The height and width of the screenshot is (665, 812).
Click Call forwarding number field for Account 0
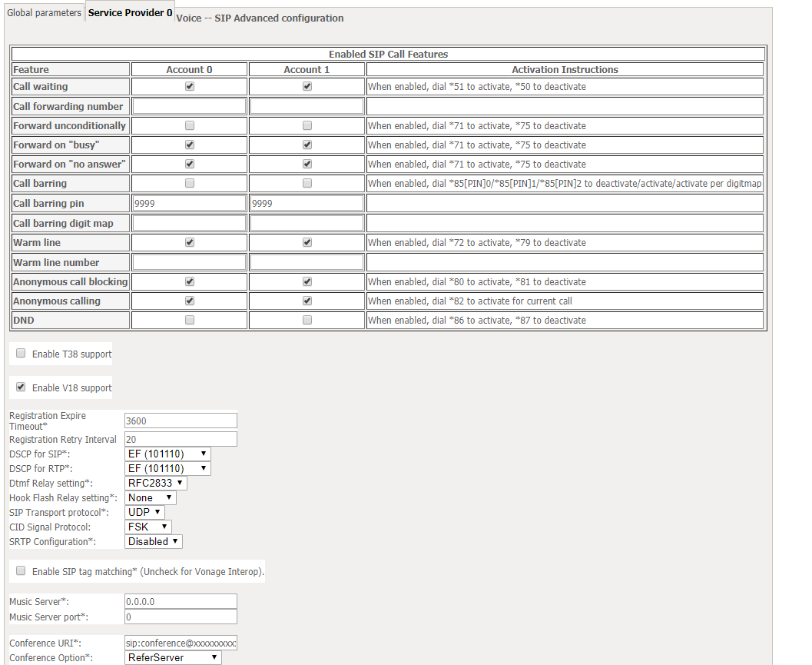click(190, 106)
